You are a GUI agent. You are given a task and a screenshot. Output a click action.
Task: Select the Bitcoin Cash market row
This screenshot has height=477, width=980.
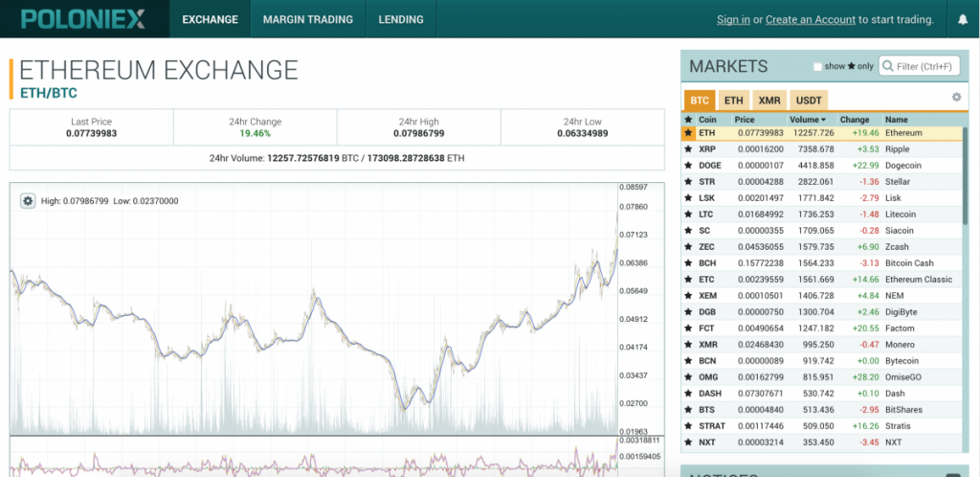(820, 263)
